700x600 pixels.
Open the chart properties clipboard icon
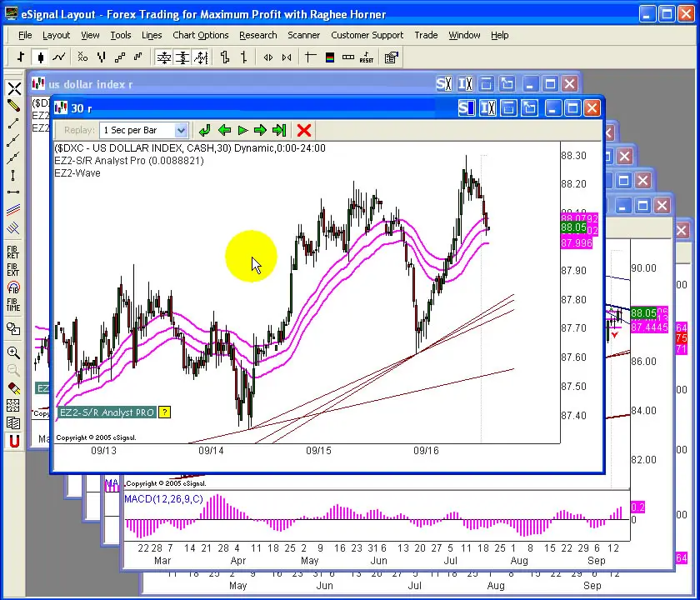click(391, 57)
